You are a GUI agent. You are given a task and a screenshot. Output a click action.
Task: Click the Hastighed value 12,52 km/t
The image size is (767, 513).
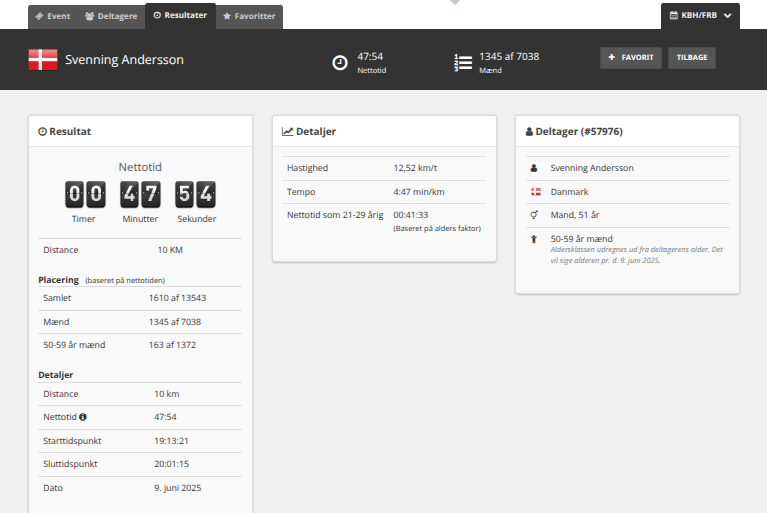[415, 168]
